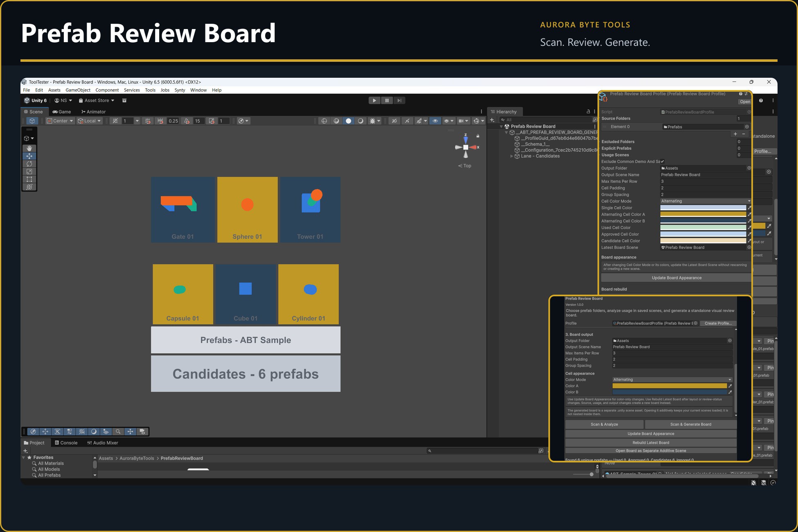This screenshot has height=532, width=798.
Task: Select the Transform tool in Scene toolbar
Action: [29, 187]
